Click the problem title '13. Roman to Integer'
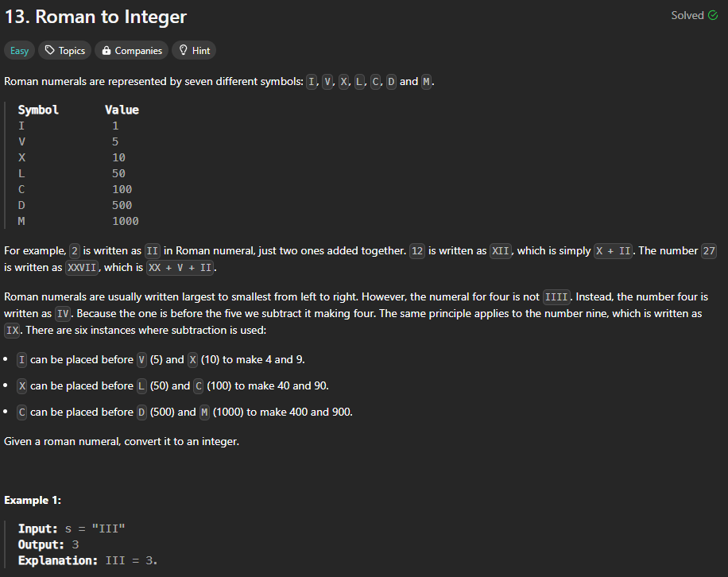This screenshot has height=577, width=728. (x=95, y=17)
